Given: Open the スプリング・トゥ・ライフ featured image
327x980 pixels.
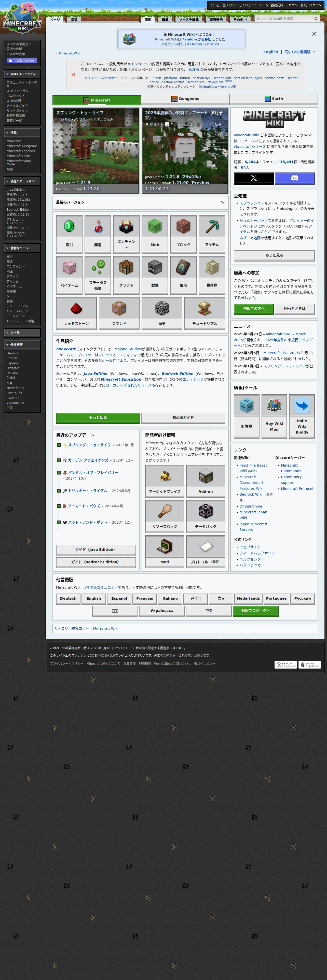Looking at the screenshot, I should pos(96,151).
